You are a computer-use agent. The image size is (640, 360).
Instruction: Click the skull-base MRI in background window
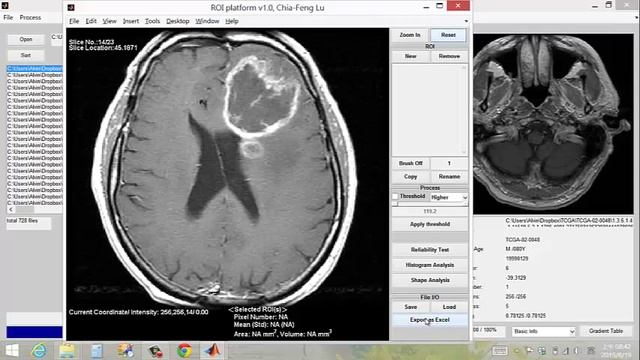tap(553, 124)
